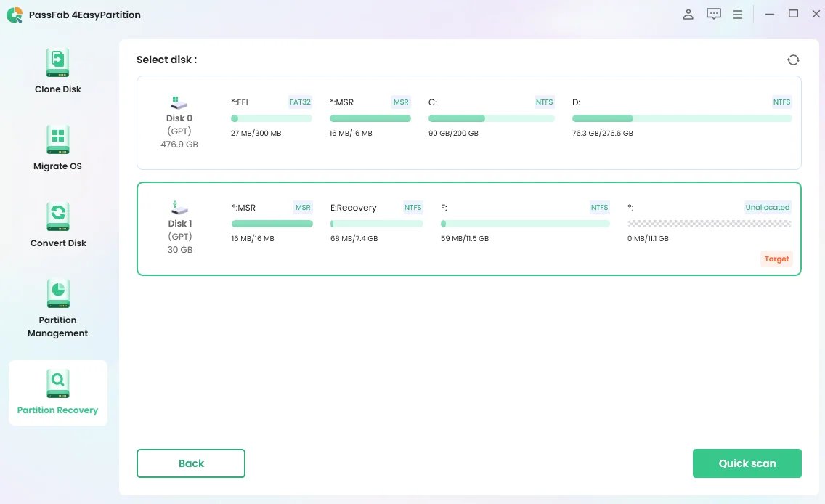Screen dimensions: 825x504
Task: Click the PassFab 4EasyPartition logo
Action: [x=15, y=15]
